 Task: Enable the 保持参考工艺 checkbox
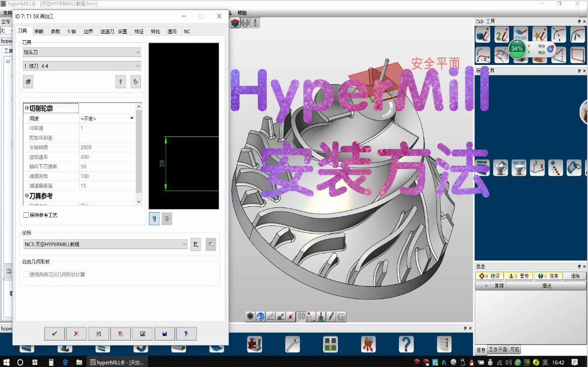pos(26,215)
